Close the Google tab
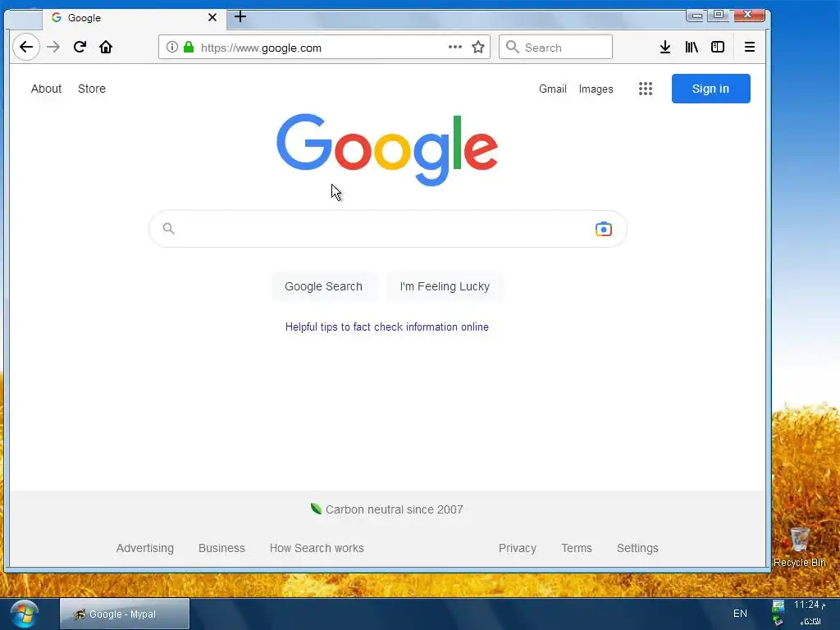This screenshot has height=630, width=840. (x=212, y=18)
